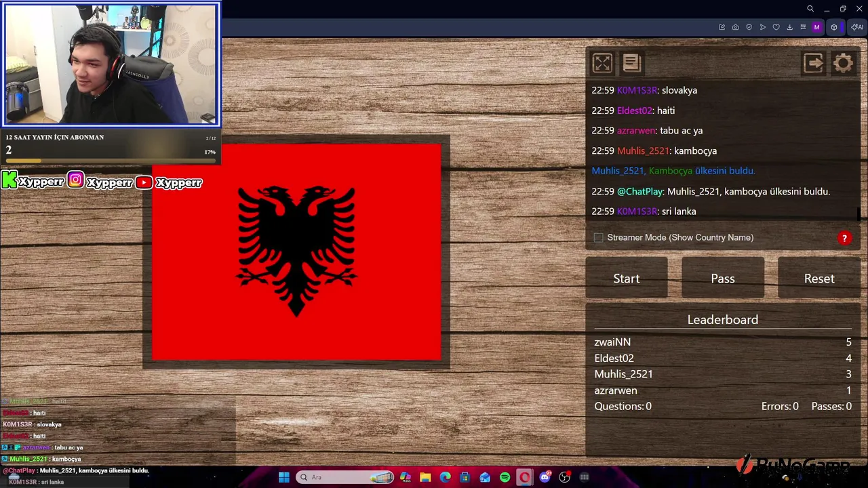
Task: Launch Spotify from taskbar
Action: (505, 478)
